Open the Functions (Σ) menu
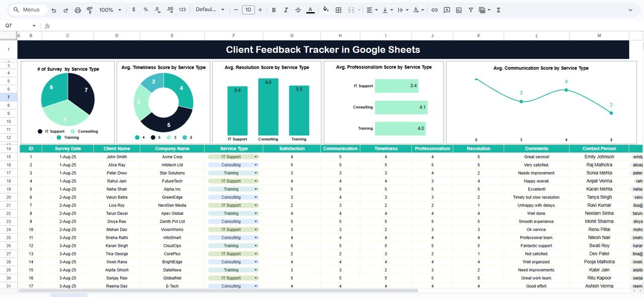Viewport: 644px width, 297px height. pyautogui.click(x=498, y=10)
